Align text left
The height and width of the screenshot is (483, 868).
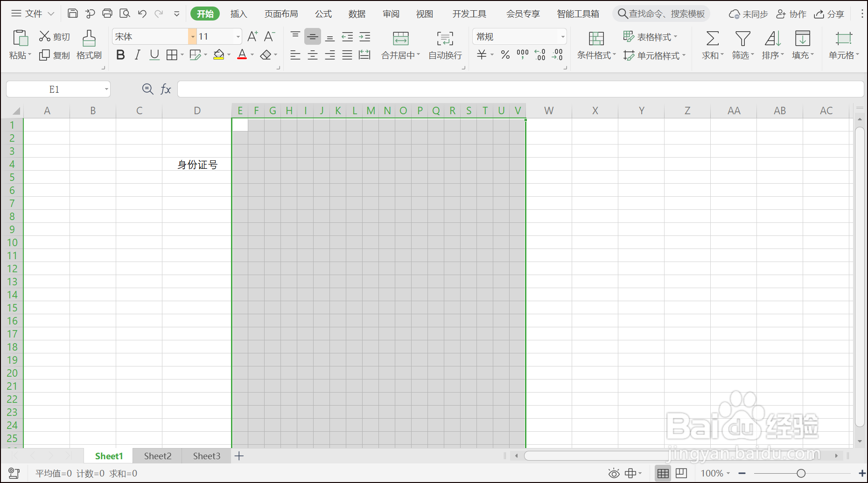pos(295,55)
